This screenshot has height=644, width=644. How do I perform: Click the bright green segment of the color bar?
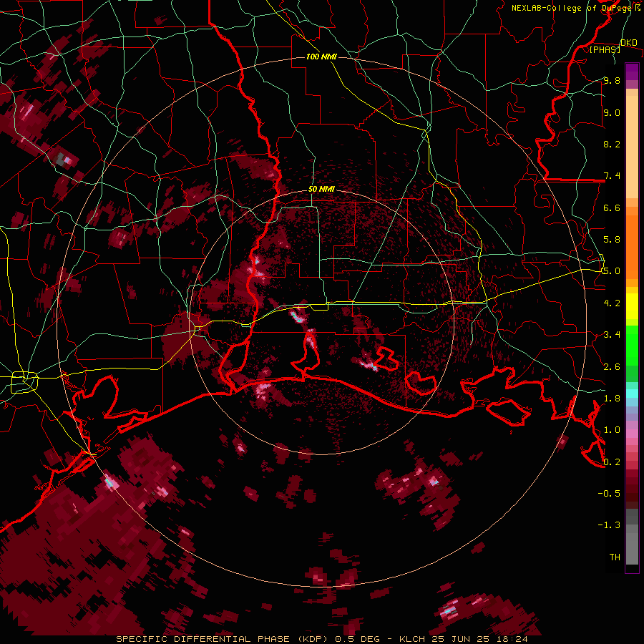[632, 346]
